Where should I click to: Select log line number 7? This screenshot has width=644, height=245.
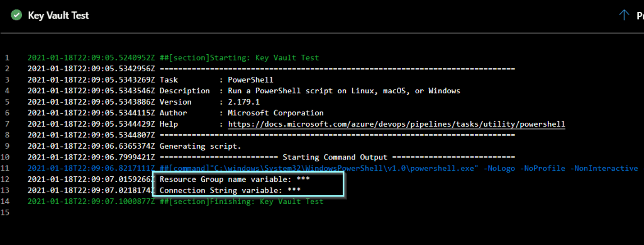[8, 124]
